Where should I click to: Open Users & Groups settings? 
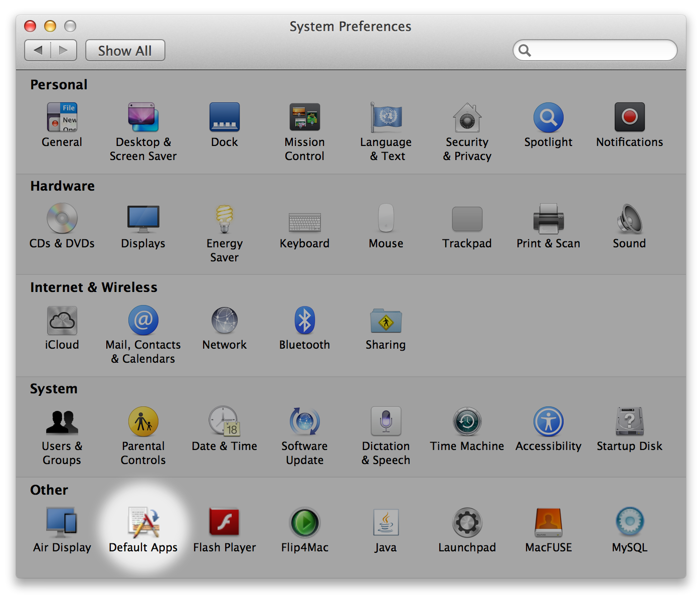pyautogui.click(x=62, y=422)
